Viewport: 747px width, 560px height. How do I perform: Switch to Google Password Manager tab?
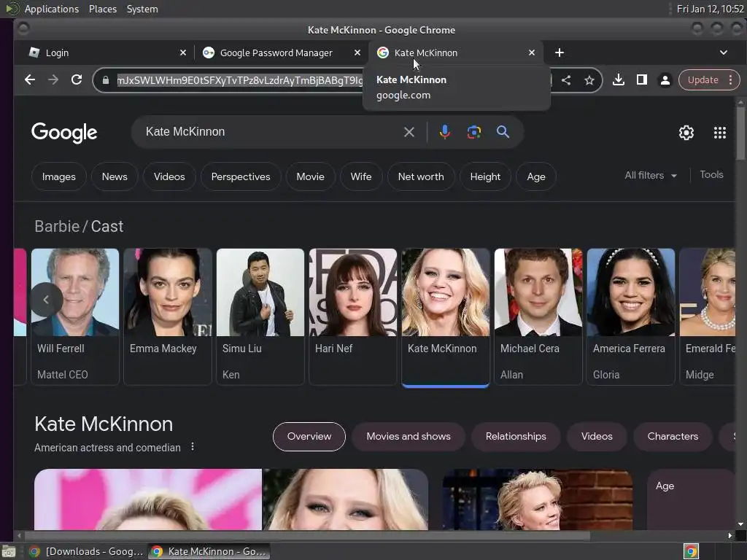(x=281, y=52)
